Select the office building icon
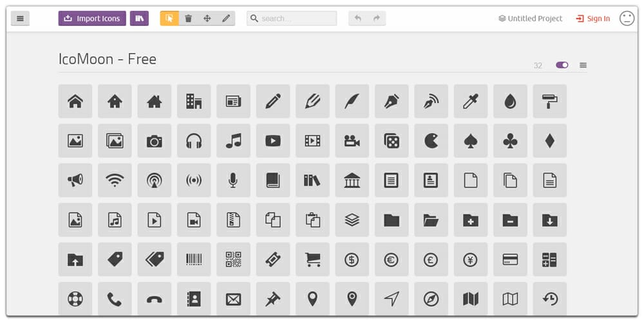The height and width of the screenshot is (322, 644). tap(194, 101)
